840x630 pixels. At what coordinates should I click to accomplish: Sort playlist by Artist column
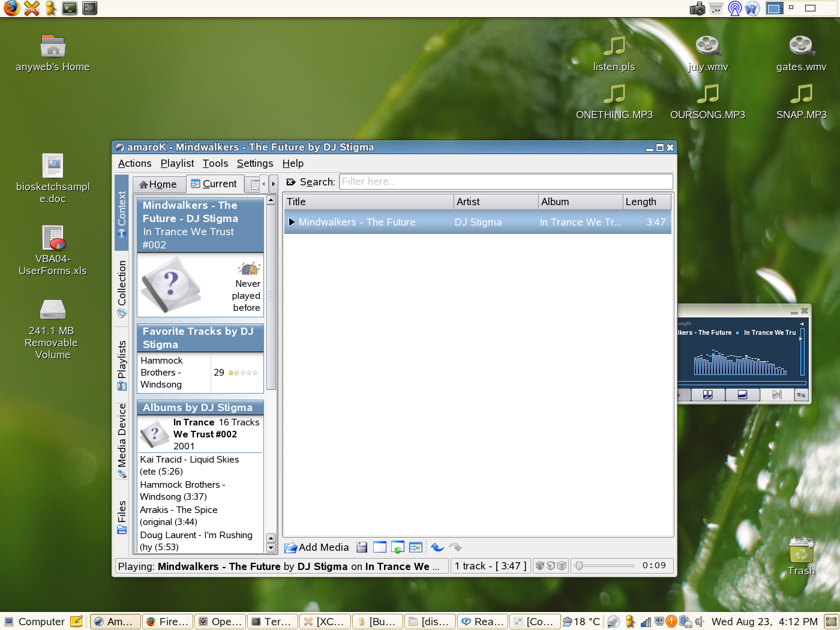tap(496, 202)
